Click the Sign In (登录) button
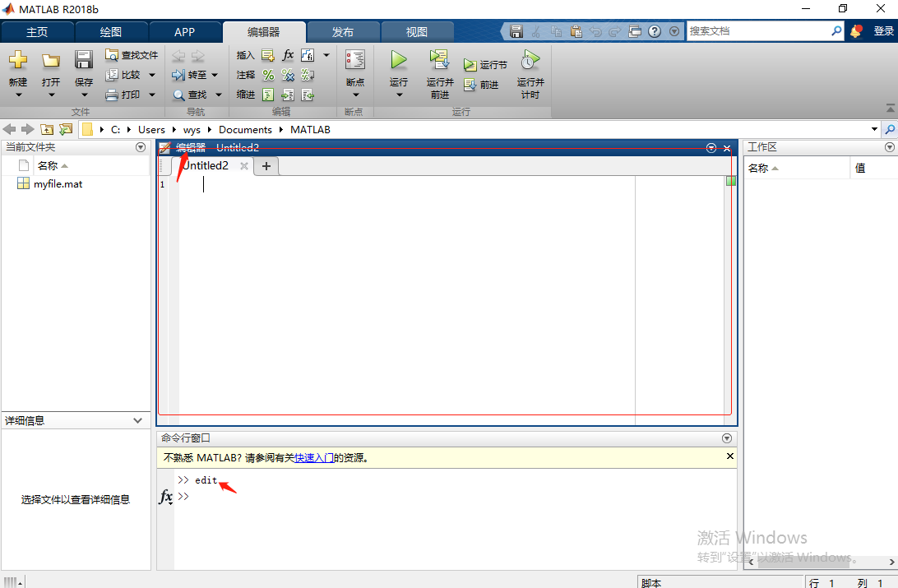Screen dimensions: 898x588 click(x=883, y=31)
